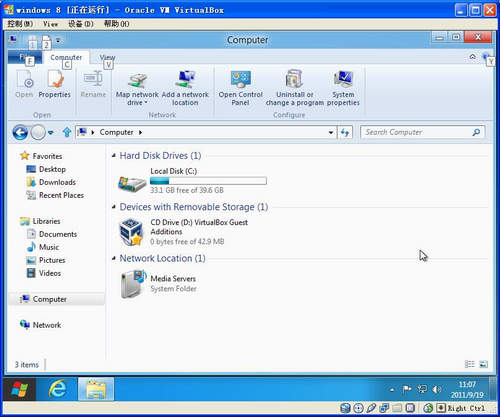Click the Properties ribbon button
Screen dimensions: 500x417
55,83
